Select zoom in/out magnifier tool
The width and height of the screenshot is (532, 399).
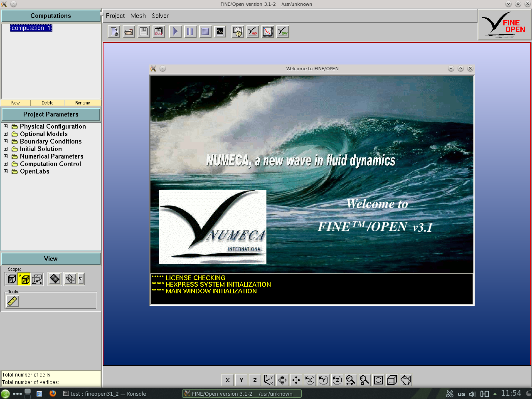click(x=351, y=380)
